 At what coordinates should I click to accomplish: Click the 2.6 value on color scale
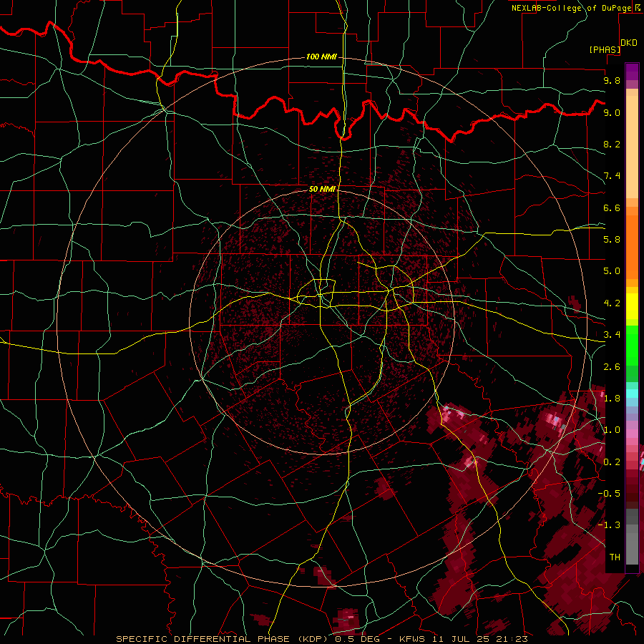(612, 367)
